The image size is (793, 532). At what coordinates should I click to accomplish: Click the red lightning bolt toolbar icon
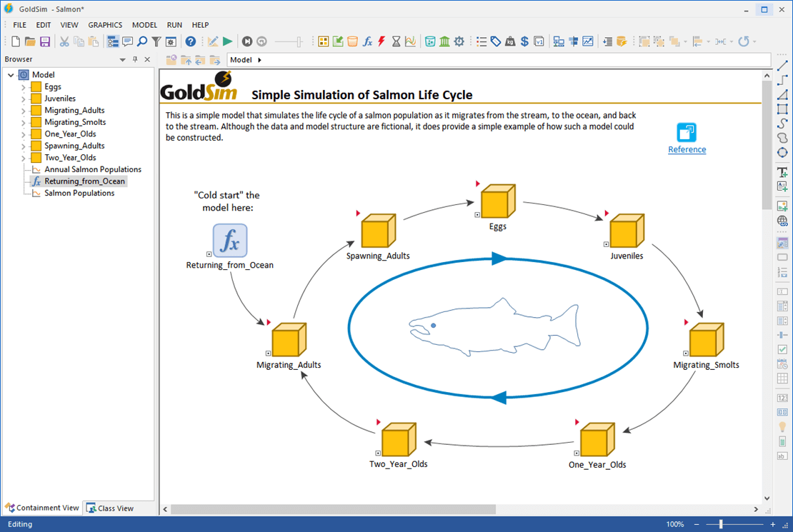coord(381,41)
